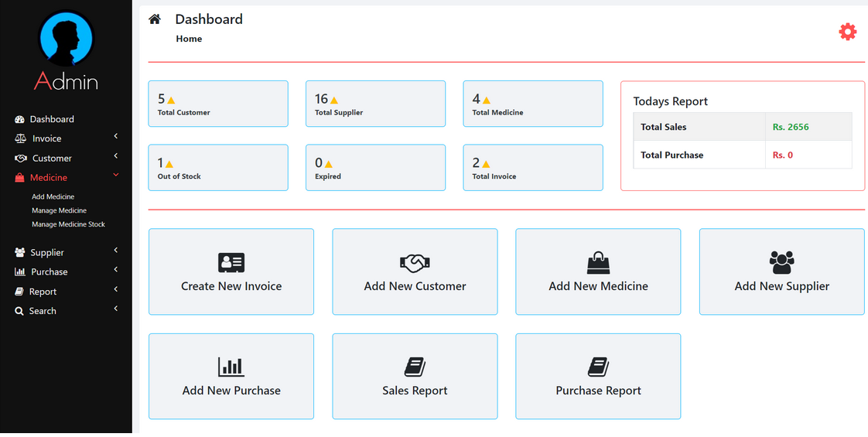Viewport: 868px width, 437px height.
Task: Select Search in the sidebar menu
Action: coord(43,311)
